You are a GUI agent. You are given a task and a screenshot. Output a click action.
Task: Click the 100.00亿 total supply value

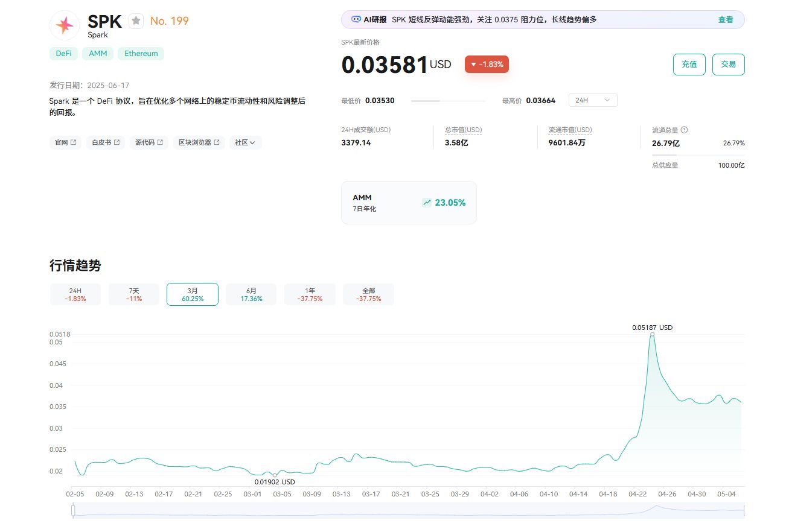[x=731, y=165]
